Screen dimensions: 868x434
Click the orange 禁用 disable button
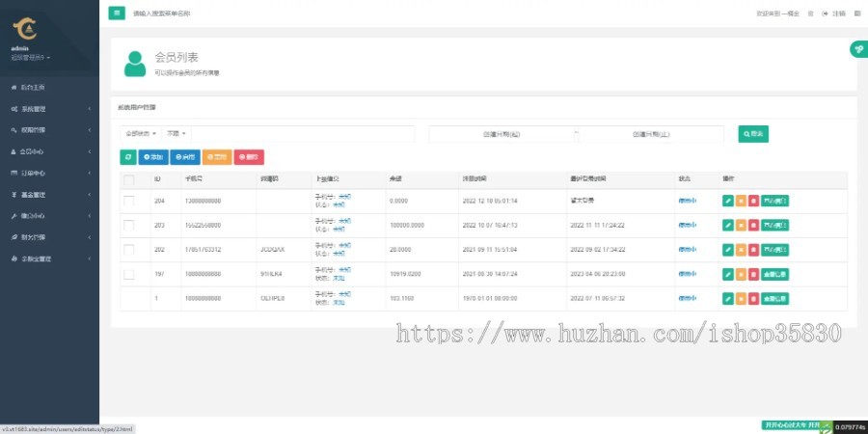[x=217, y=157]
